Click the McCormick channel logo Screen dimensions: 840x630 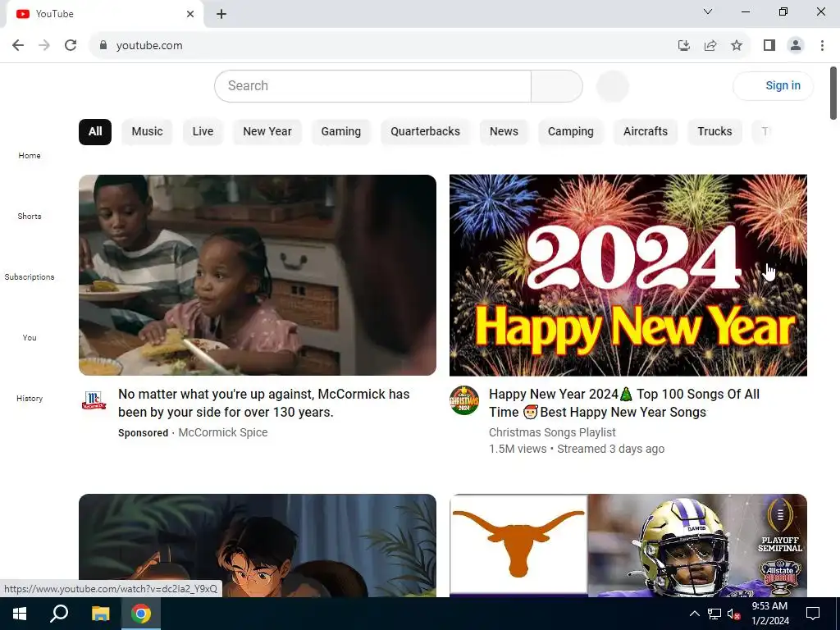94,400
